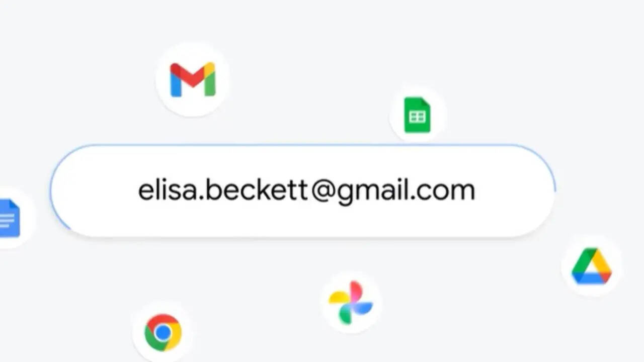This screenshot has width=644, height=362.
Task: Launch the Chrome browser icon
Action: pyautogui.click(x=163, y=332)
